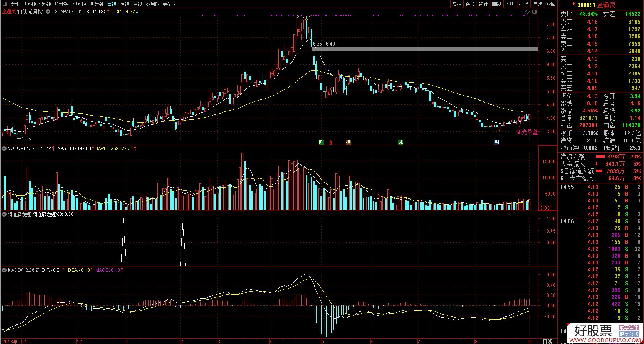
Task: Open F10 company info
Action: click(510, 4)
